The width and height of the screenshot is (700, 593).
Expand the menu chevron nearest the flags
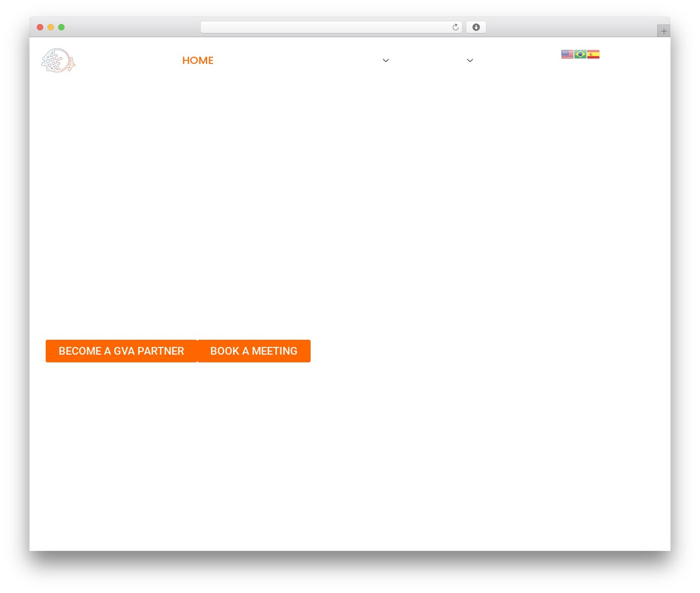[x=470, y=61]
